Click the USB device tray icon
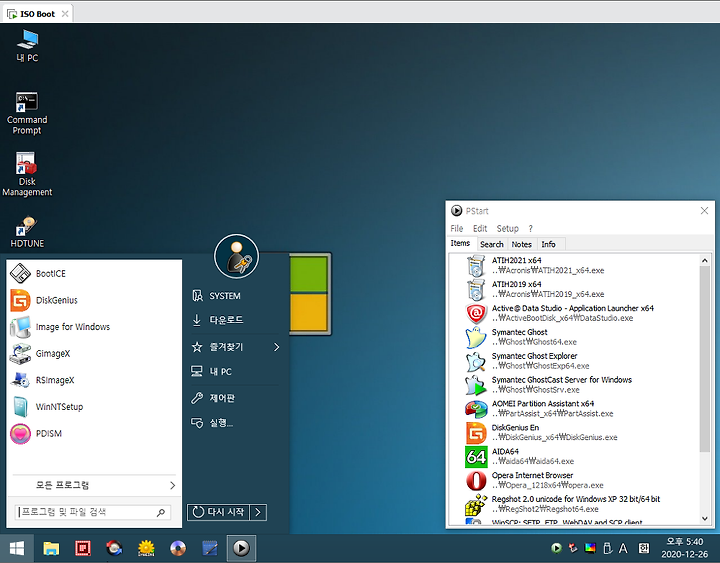The image size is (720, 563). 607,548
